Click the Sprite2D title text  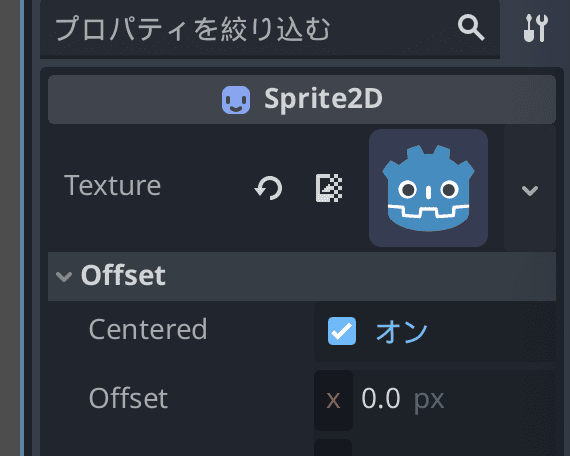click(323, 99)
